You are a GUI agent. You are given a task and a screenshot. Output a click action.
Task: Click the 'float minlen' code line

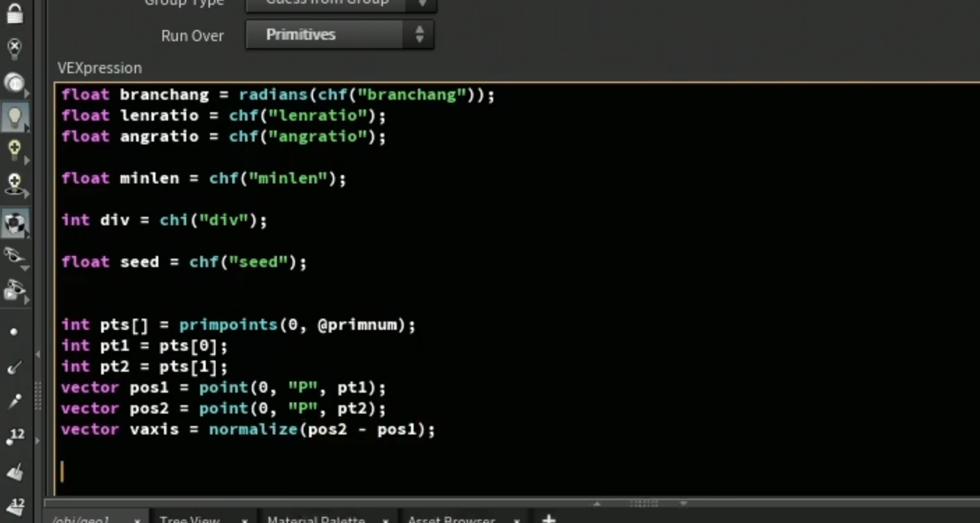204,178
